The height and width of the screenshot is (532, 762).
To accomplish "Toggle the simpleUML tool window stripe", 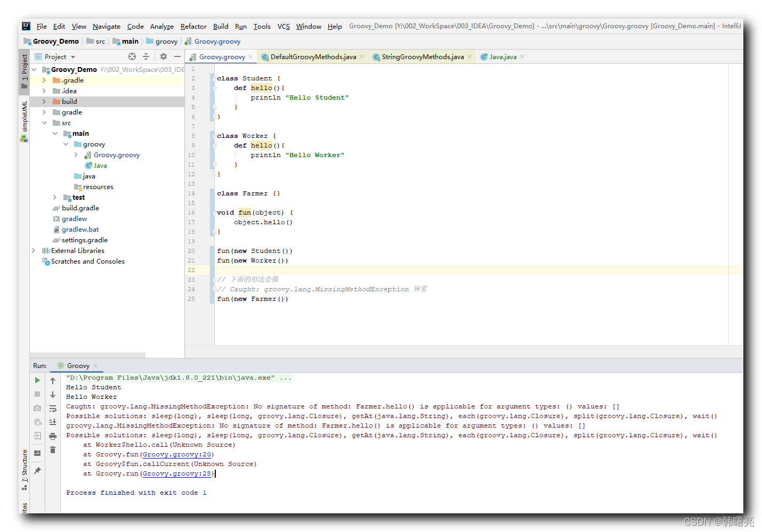I will [x=25, y=120].
